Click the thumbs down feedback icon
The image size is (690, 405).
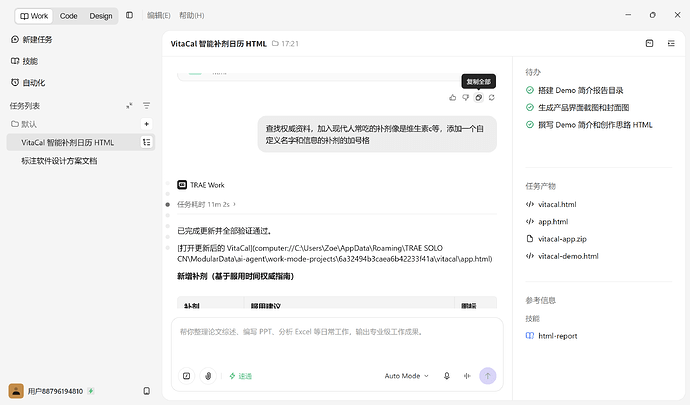[x=466, y=98]
